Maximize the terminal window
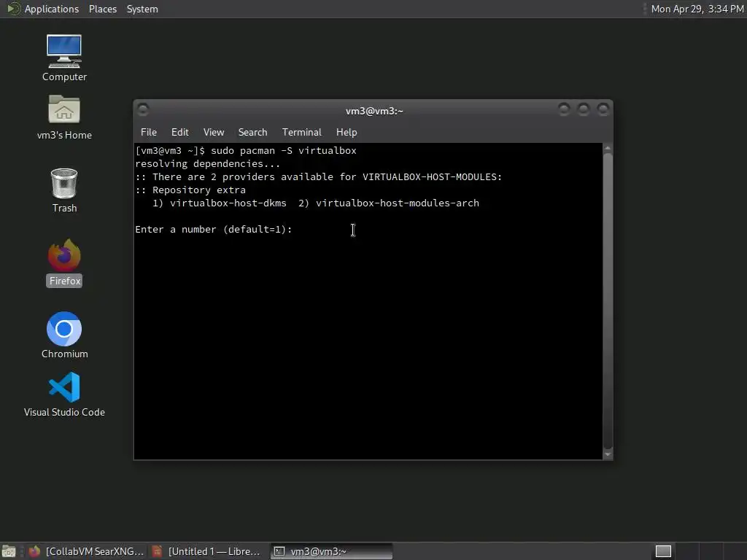The height and width of the screenshot is (560, 747). click(x=584, y=110)
